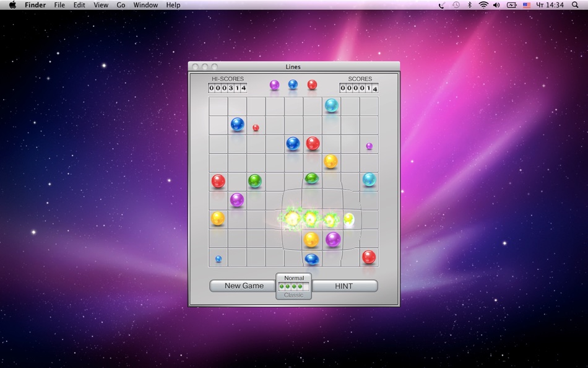Click the HINT button
This screenshot has height=368, width=588.
click(x=344, y=286)
